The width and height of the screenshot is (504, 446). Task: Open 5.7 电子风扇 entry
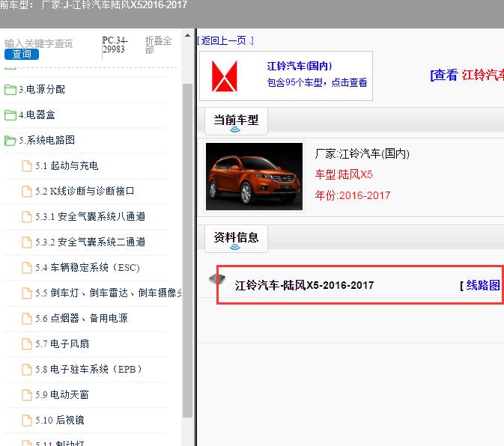(x=62, y=343)
